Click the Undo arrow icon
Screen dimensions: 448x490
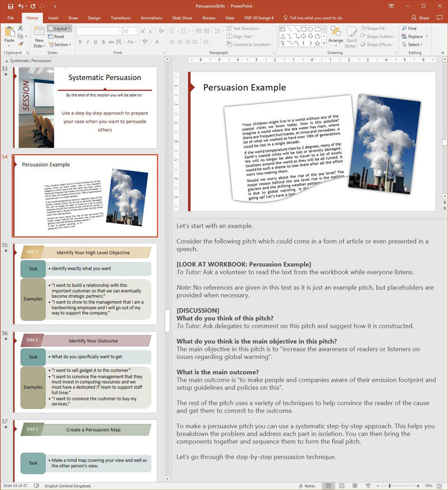[x=21, y=6]
